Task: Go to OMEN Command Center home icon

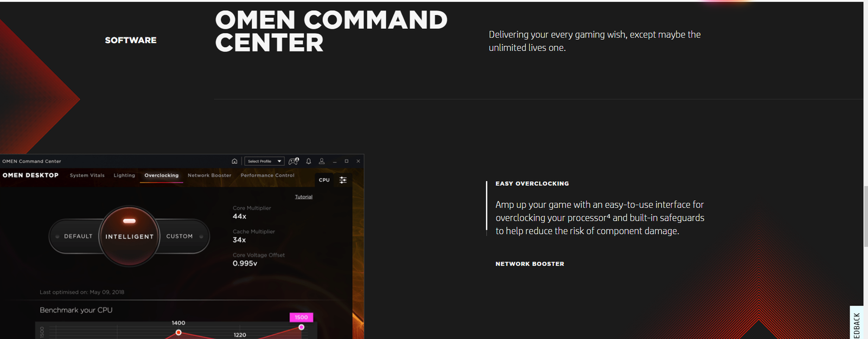Action: [x=234, y=161]
